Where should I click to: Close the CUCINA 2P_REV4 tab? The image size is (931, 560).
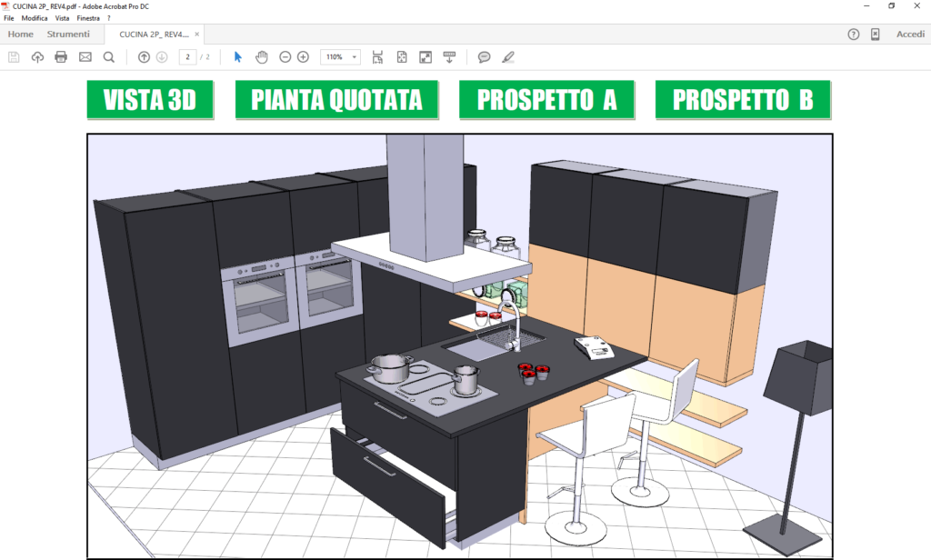pos(197,35)
